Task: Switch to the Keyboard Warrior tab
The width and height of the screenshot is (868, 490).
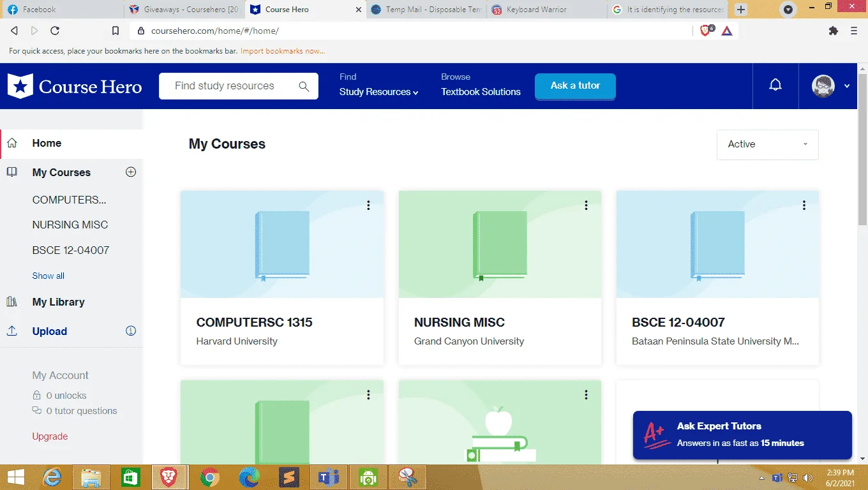Action: pyautogui.click(x=547, y=10)
